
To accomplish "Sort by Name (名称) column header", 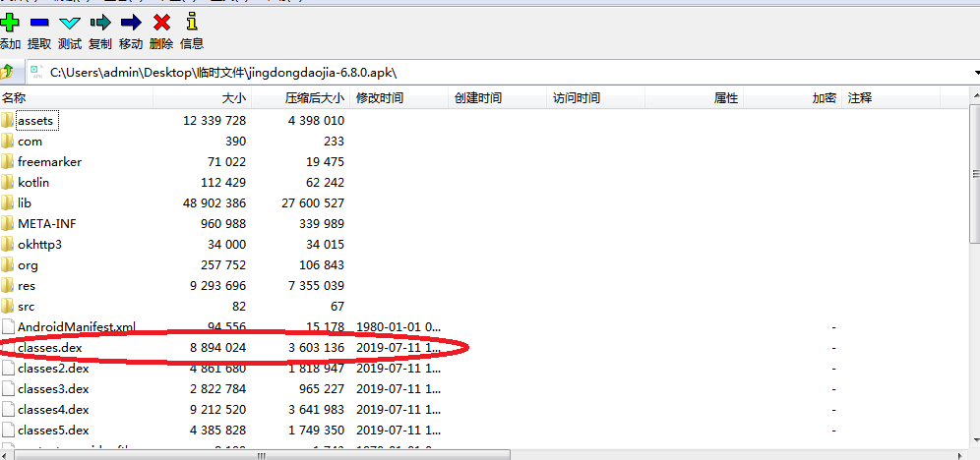I will pyautogui.click(x=76, y=98).
